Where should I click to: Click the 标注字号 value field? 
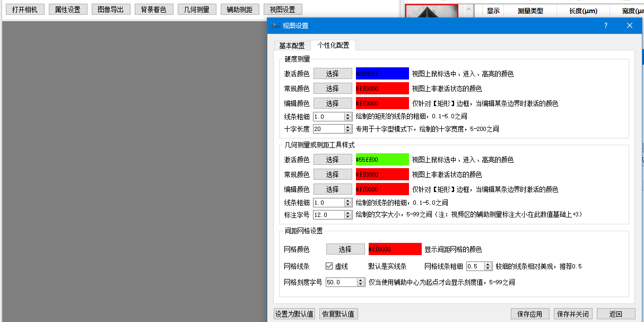tap(329, 215)
